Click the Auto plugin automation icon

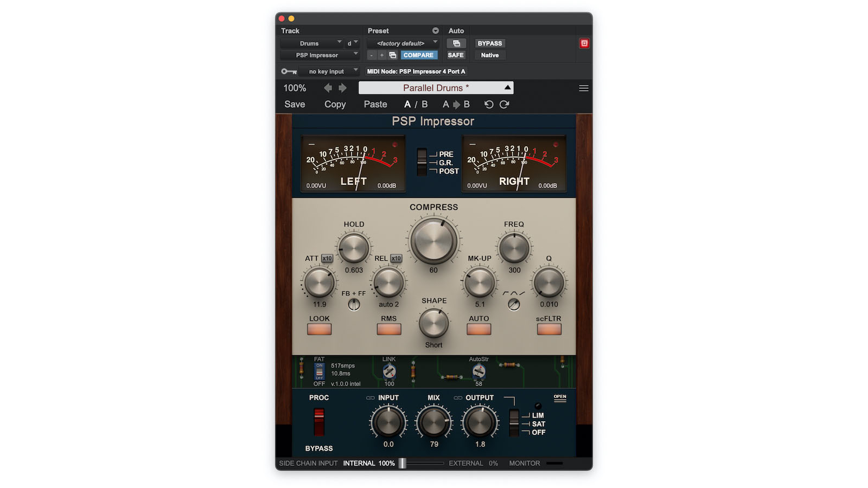click(456, 44)
